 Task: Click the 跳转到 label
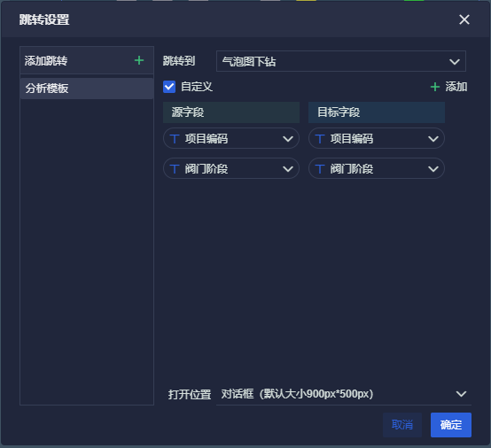(179, 61)
